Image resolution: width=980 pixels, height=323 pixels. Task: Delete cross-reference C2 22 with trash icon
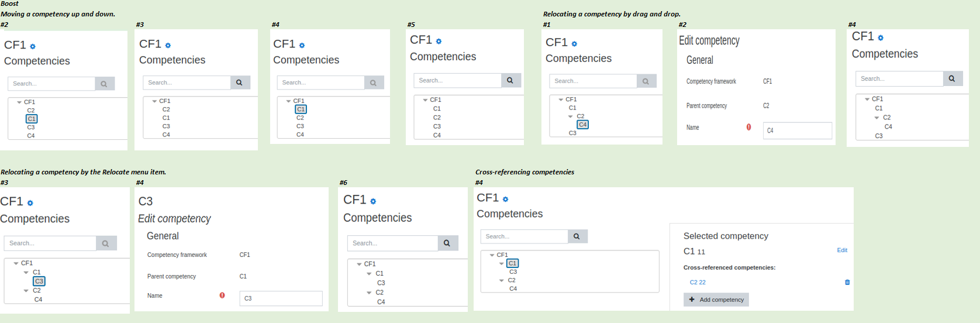coord(847,282)
